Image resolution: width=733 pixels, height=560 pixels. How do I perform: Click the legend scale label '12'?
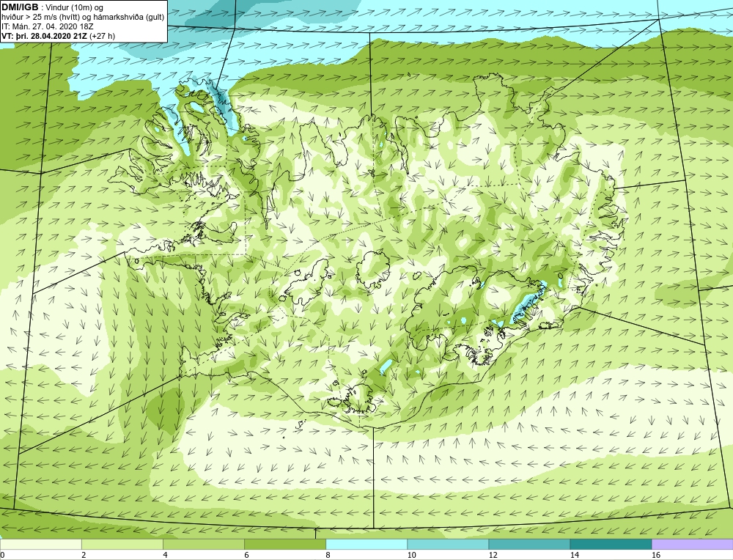point(493,555)
